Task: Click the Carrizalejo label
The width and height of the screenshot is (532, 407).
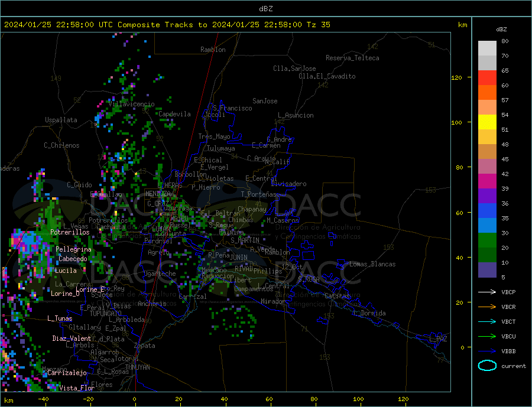Action: click(x=67, y=373)
